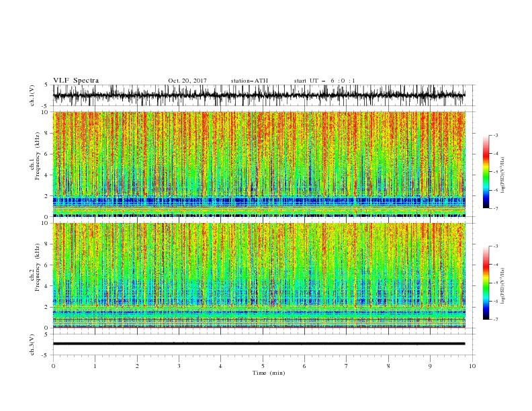Click the "8" minute tick on the time axis

pos(388,366)
